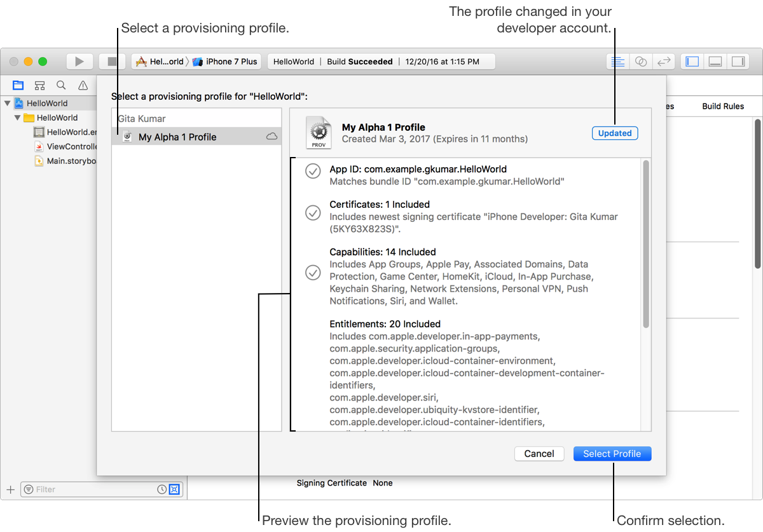Open the Main.storyboard file

tap(65, 161)
